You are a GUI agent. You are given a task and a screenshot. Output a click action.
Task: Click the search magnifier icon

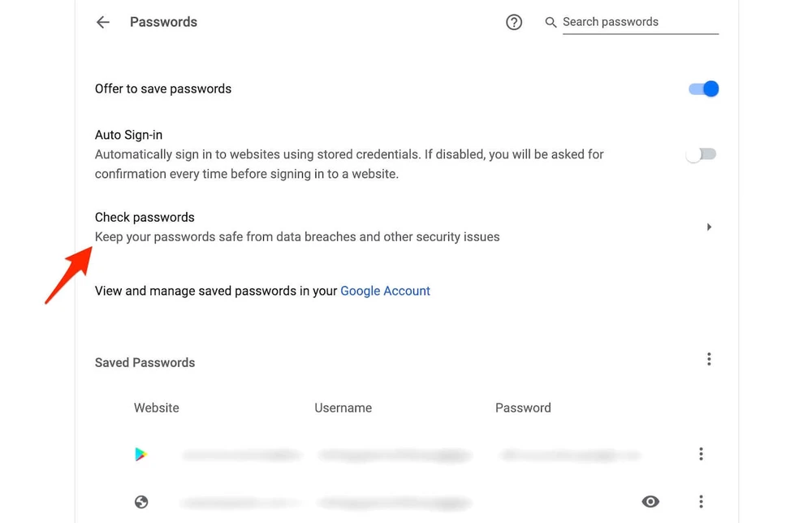pos(551,22)
